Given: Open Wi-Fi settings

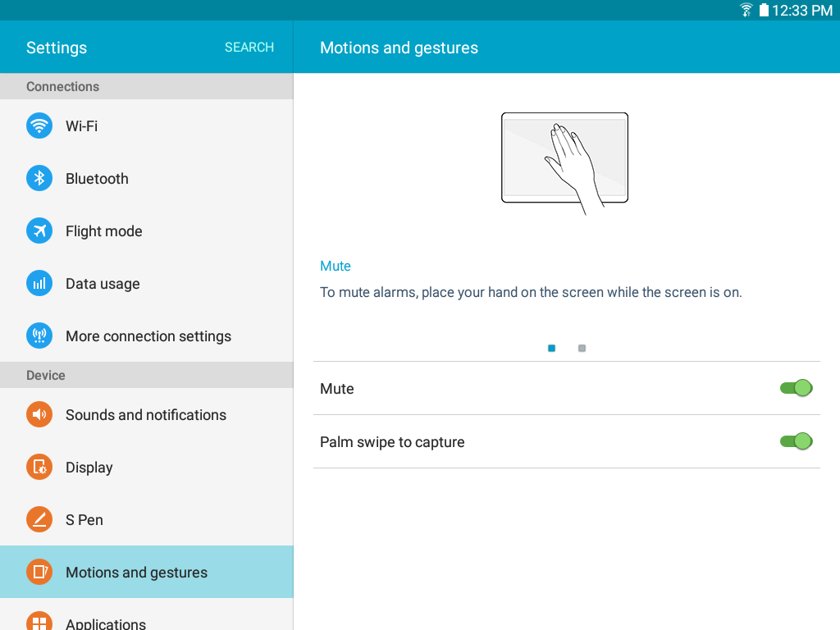Looking at the screenshot, I should click(x=147, y=126).
